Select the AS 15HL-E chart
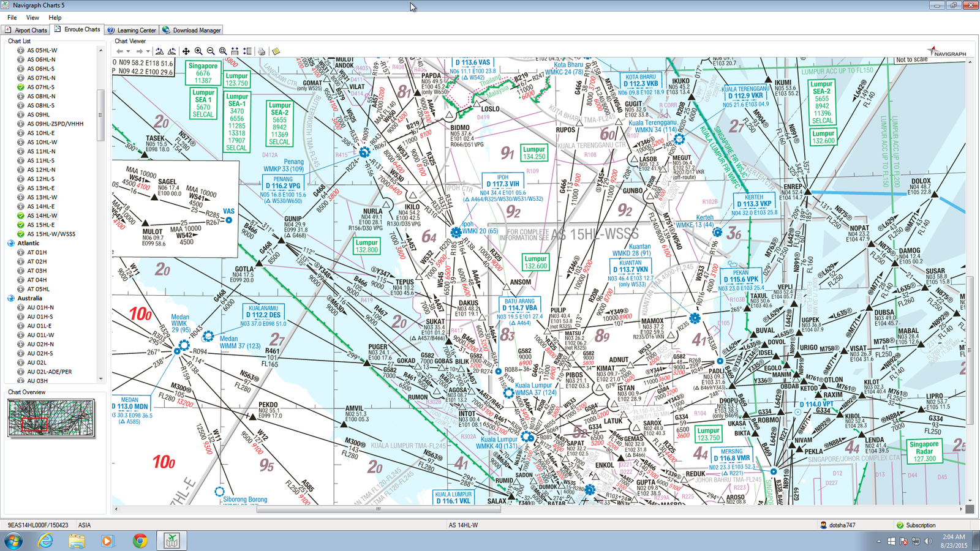Screen dimensions: 980x551 click(40, 225)
